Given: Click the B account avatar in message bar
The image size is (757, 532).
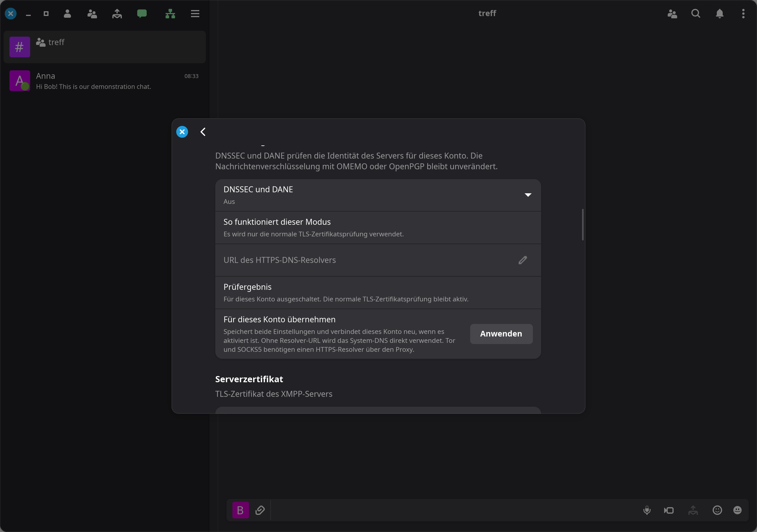Looking at the screenshot, I should click(241, 510).
